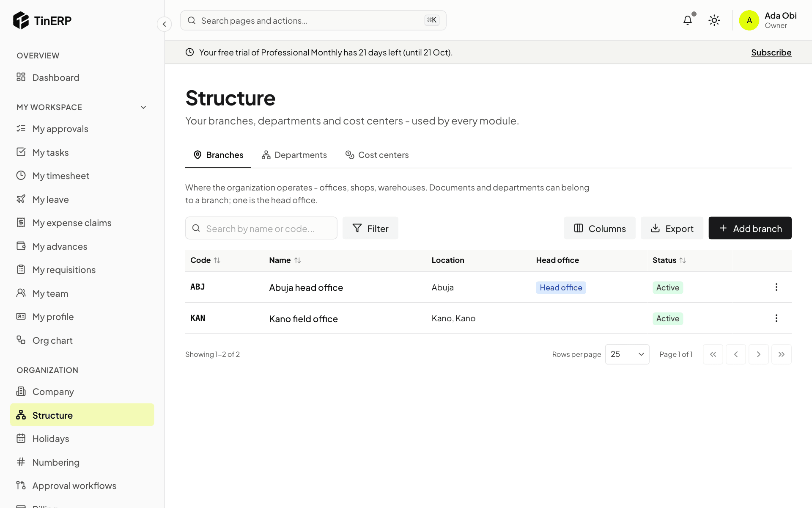Open row actions for Abuja head office
This screenshot has width=812, height=508.
click(x=776, y=287)
